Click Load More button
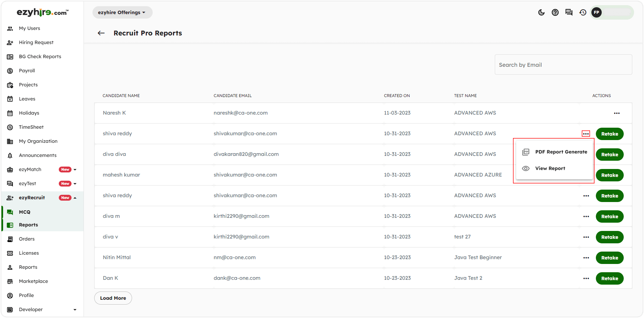The height and width of the screenshot is (318, 644). point(113,298)
